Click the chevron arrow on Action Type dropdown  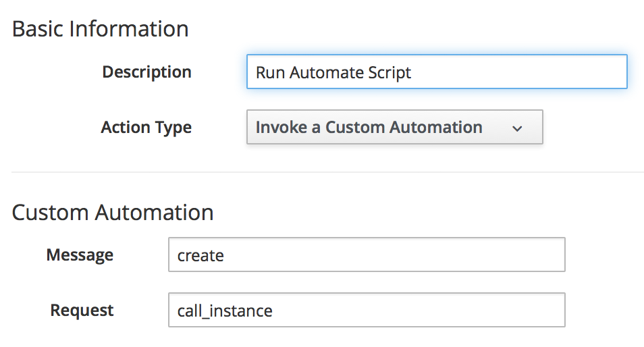point(517,128)
